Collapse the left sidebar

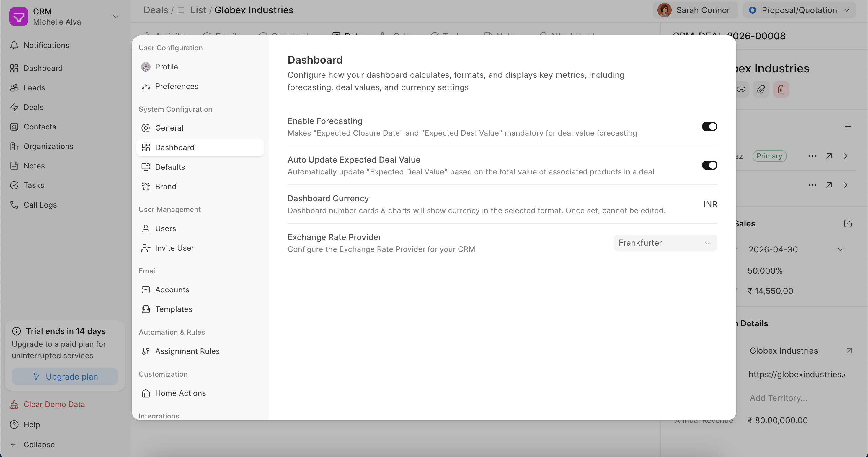click(x=39, y=445)
